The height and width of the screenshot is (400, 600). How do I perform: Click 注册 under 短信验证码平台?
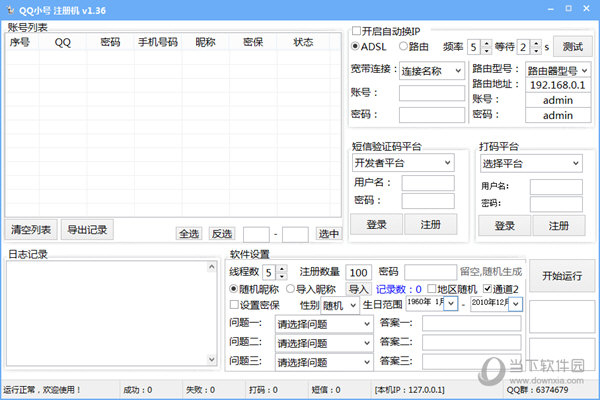pyautogui.click(x=430, y=224)
